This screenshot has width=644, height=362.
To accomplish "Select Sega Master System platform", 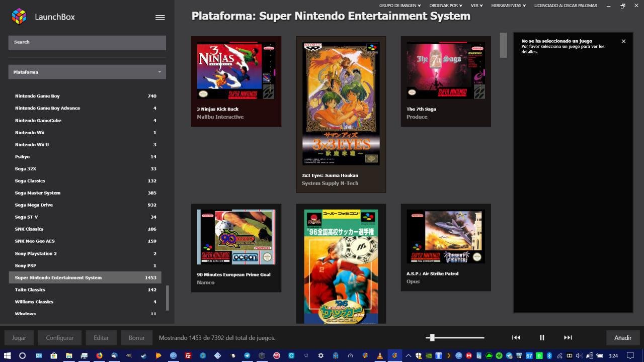I will click(x=86, y=193).
